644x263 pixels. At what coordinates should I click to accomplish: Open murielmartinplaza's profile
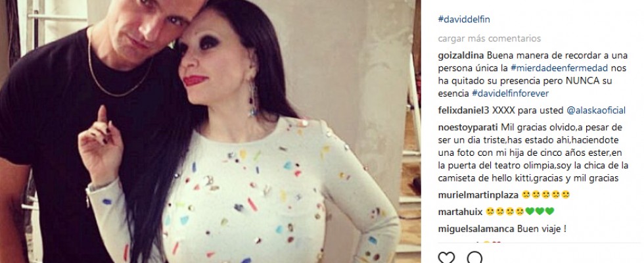[x=478, y=195]
